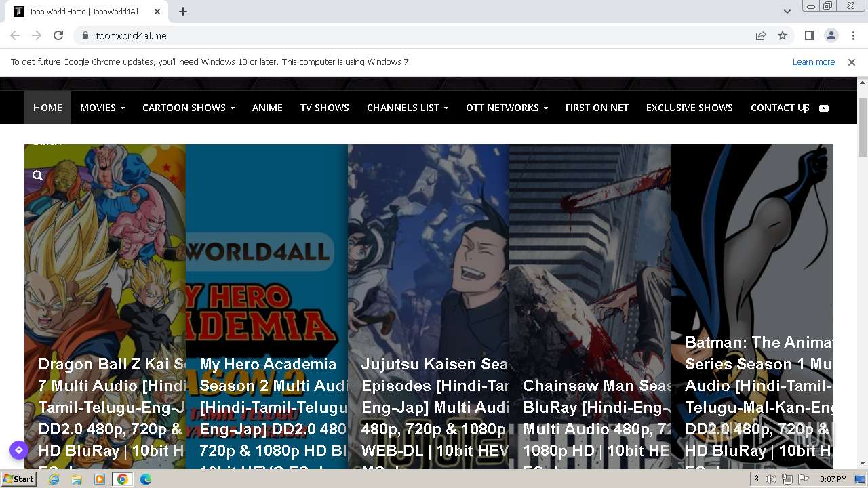Open the CONTACT US menu item
Image resolution: width=868 pixels, height=488 pixels.
tap(780, 108)
